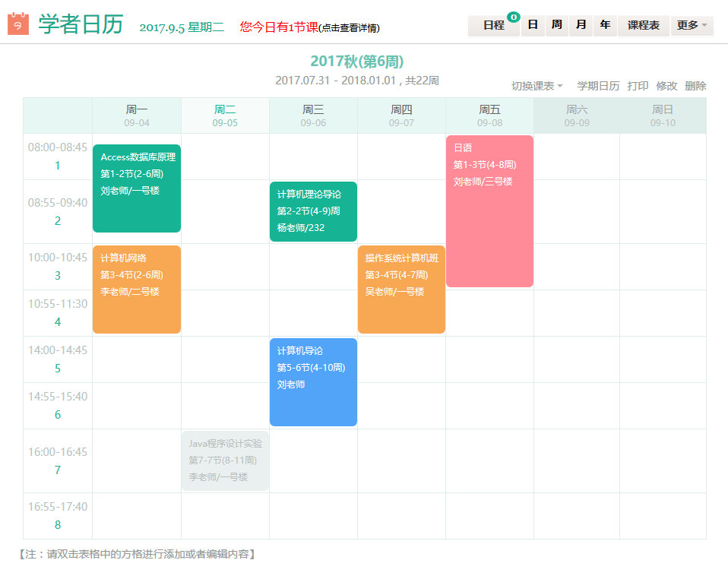Open the 课程表 timetable tab

(643, 25)
